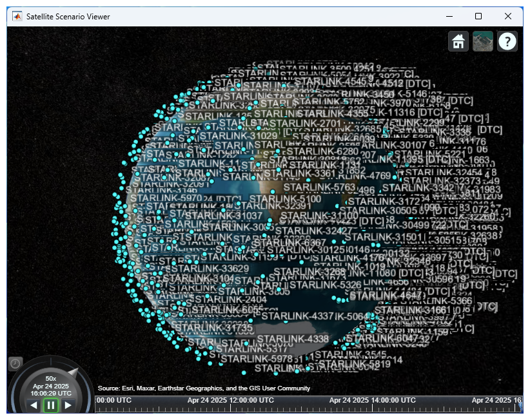Select the STARLINK-3545 satellite label

(351, 354)
